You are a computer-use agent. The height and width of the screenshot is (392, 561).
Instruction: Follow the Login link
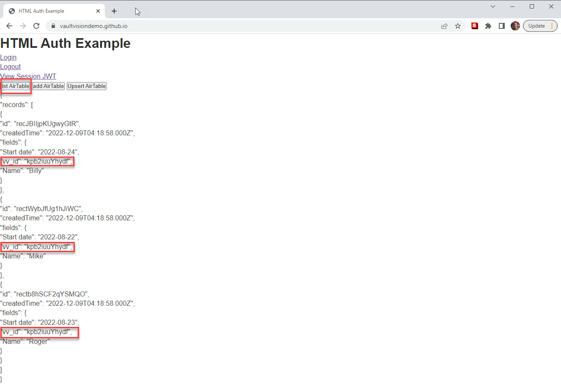pos(8,57)
